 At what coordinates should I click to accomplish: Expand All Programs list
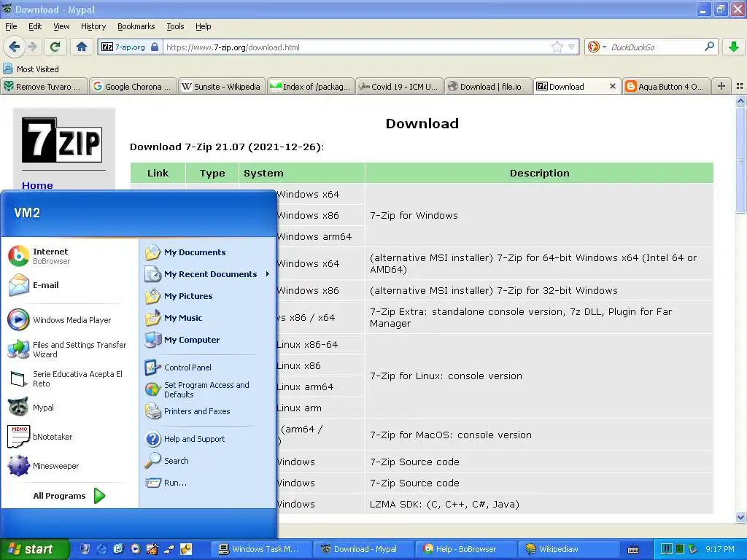click(69, 496)
